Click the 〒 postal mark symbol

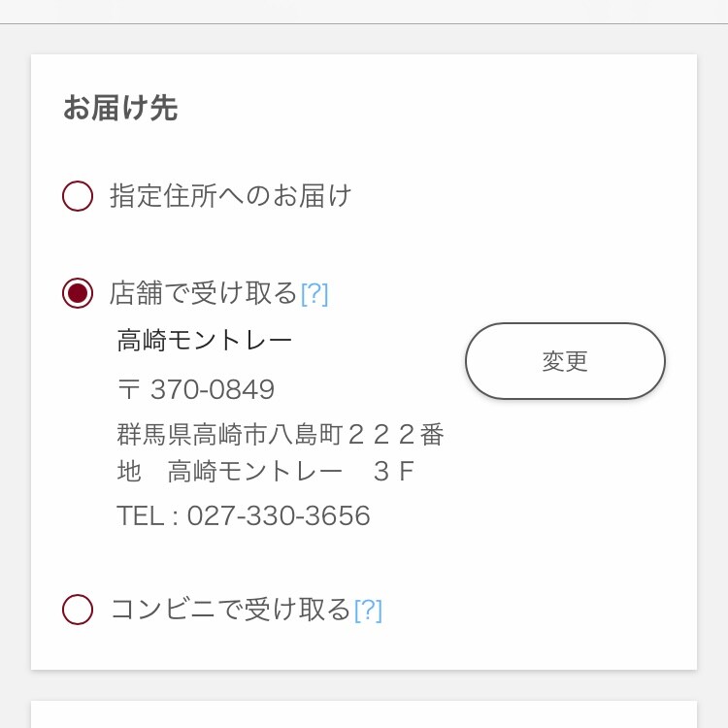128,390
